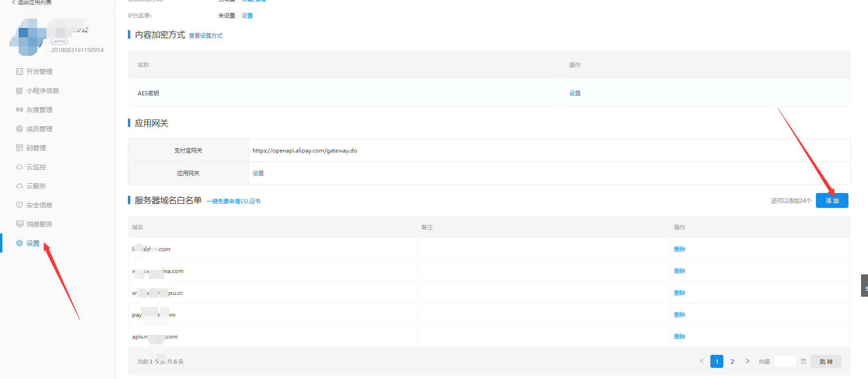Click the 还可以添加24个 text
Screen dimensions: 868x379
point(791,201)
